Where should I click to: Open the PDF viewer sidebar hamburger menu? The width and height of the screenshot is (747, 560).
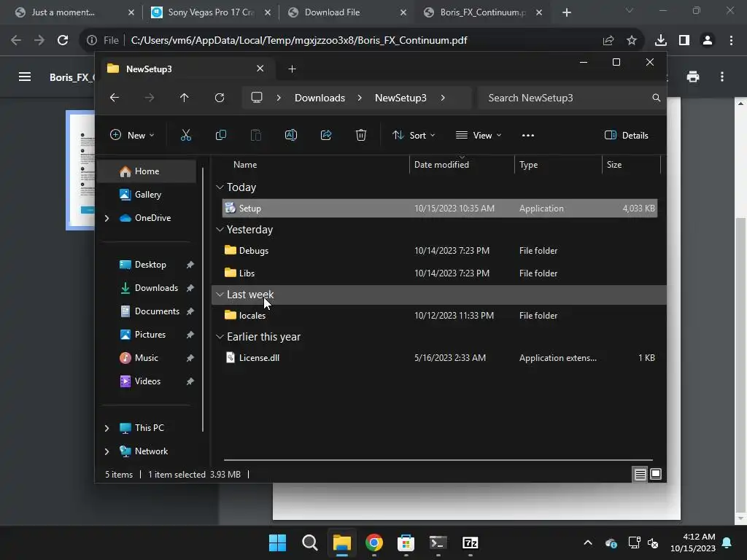point(25,77)
